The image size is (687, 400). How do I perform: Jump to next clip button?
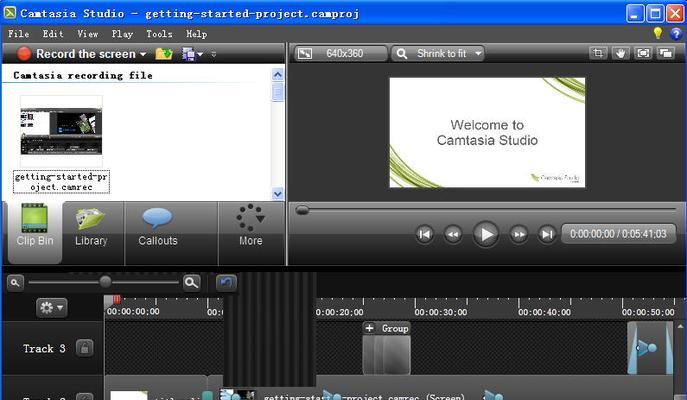[547, 234]
